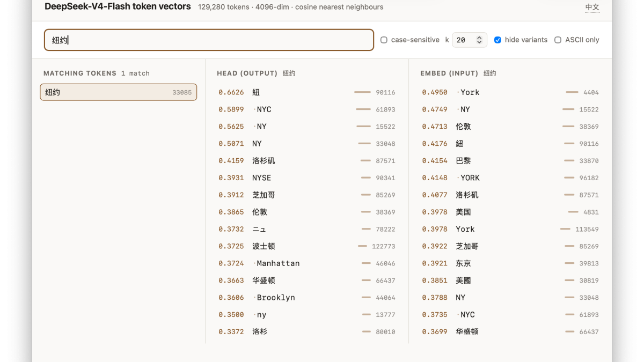Click the 巴黎 token row
Viewport: 644px width, 362px height.
tap(510, 161)
